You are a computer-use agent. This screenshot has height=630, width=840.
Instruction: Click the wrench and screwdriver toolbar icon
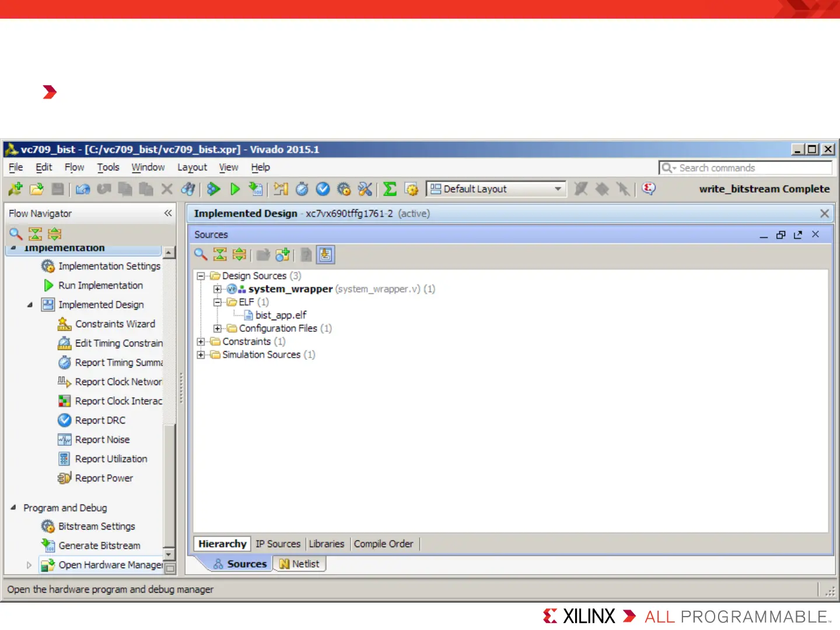point(365,189)
